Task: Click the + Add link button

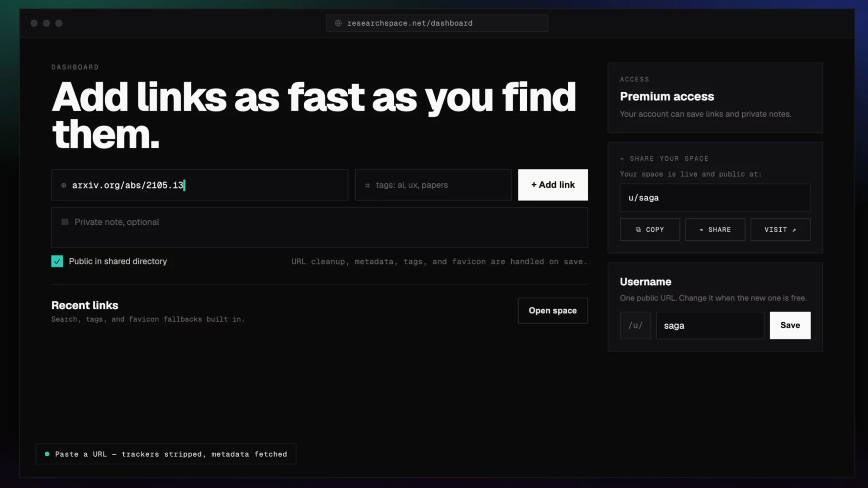Action: pos(553,185)
